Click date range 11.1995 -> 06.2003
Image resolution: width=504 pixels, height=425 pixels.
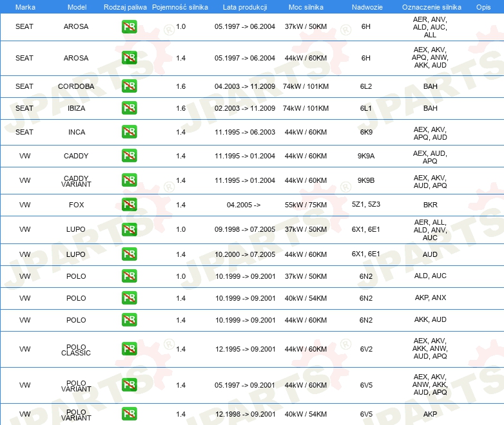click(x=245, y=132)
